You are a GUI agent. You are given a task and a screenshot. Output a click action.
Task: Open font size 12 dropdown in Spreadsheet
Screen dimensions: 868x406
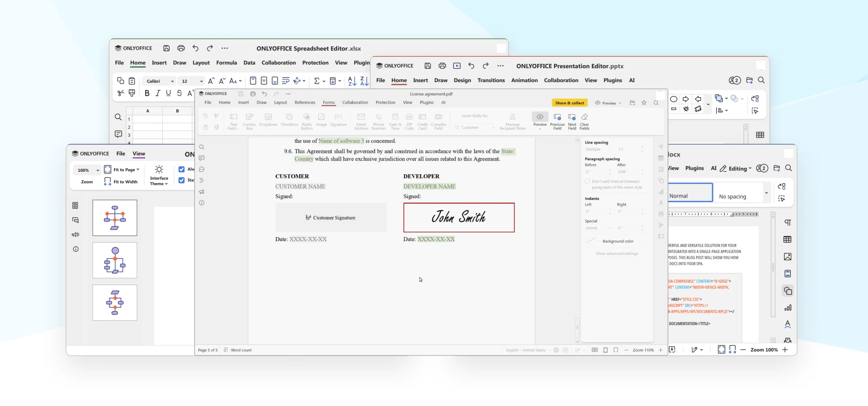click(191, 81)
